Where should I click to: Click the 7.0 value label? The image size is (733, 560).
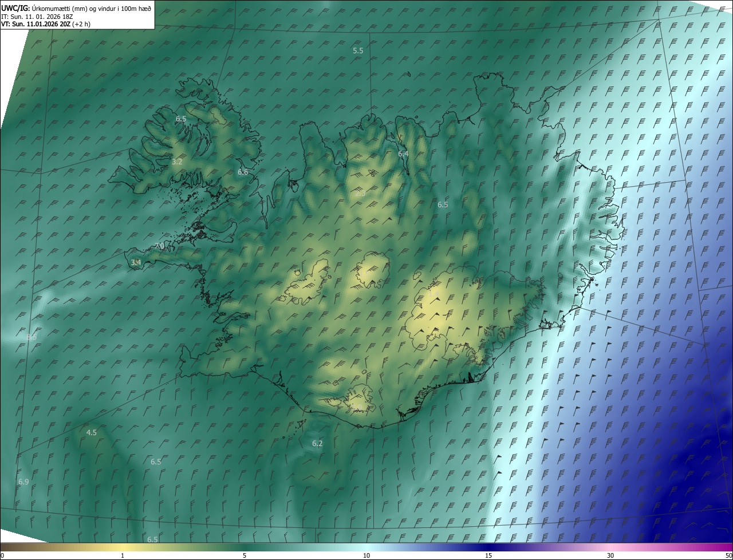(x=159, y=246)
